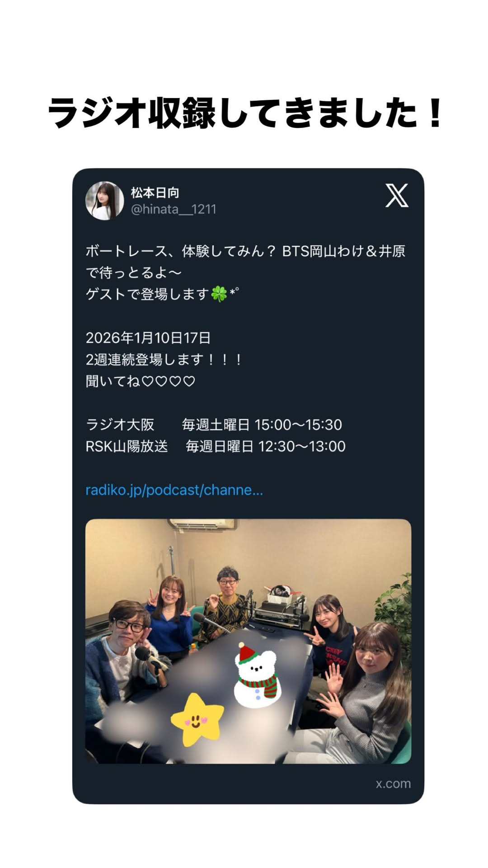Click the display name 松本日向
488x868 pixels.
pos(155,193)
